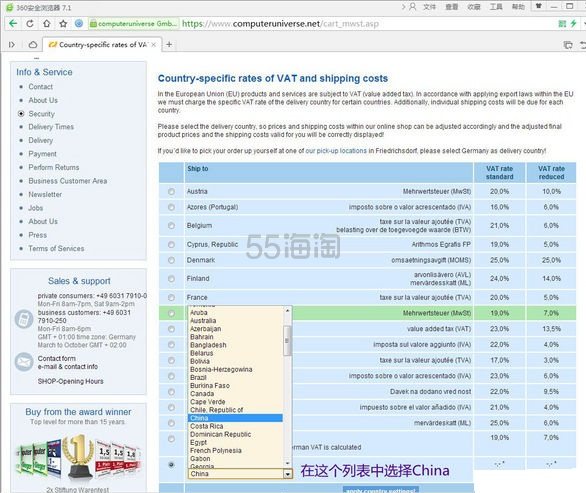This screenshot has height=493, width=586.
Task: Open the Contact form link
Action: (x=56, y=358)
